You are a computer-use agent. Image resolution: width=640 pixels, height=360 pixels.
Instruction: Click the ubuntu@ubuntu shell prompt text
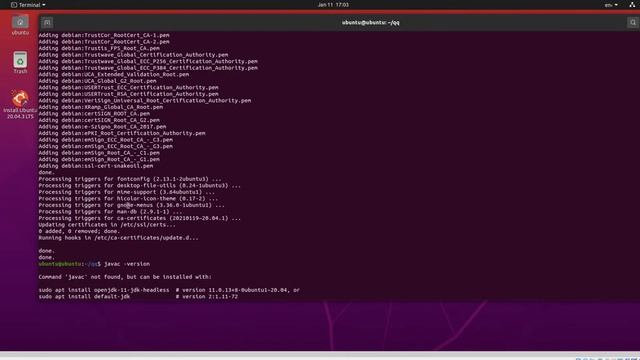click(69, 264)
